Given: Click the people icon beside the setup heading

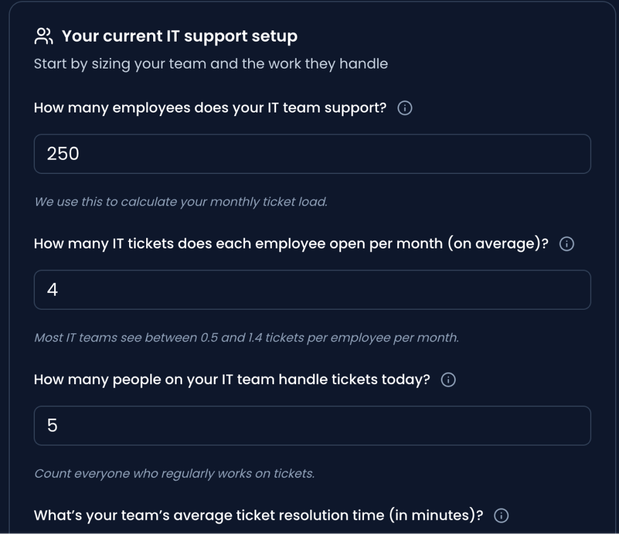Looking at the screenshot, I should coord(43,37).
